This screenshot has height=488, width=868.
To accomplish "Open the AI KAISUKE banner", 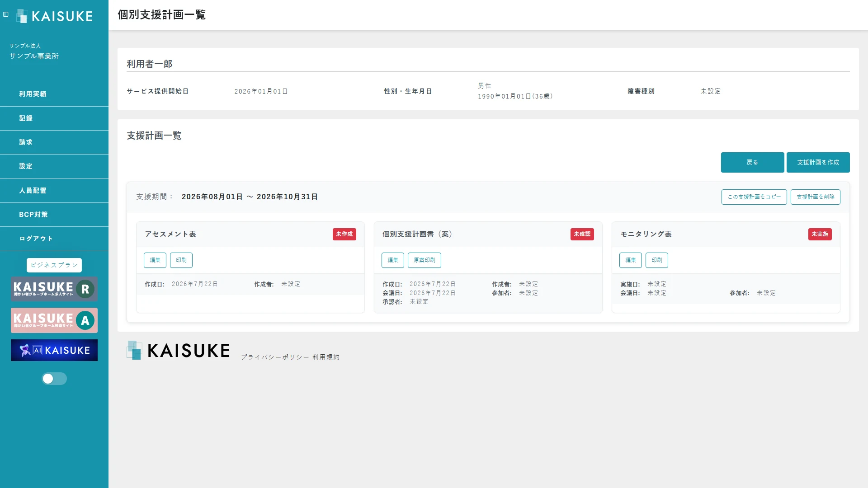I will click(54, 350).
